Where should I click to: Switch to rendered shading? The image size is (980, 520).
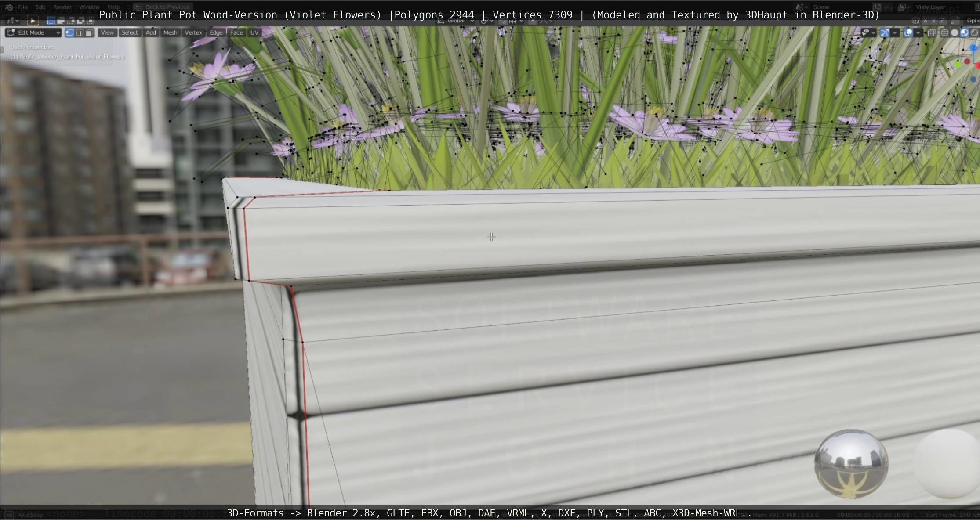click(975, 32)
